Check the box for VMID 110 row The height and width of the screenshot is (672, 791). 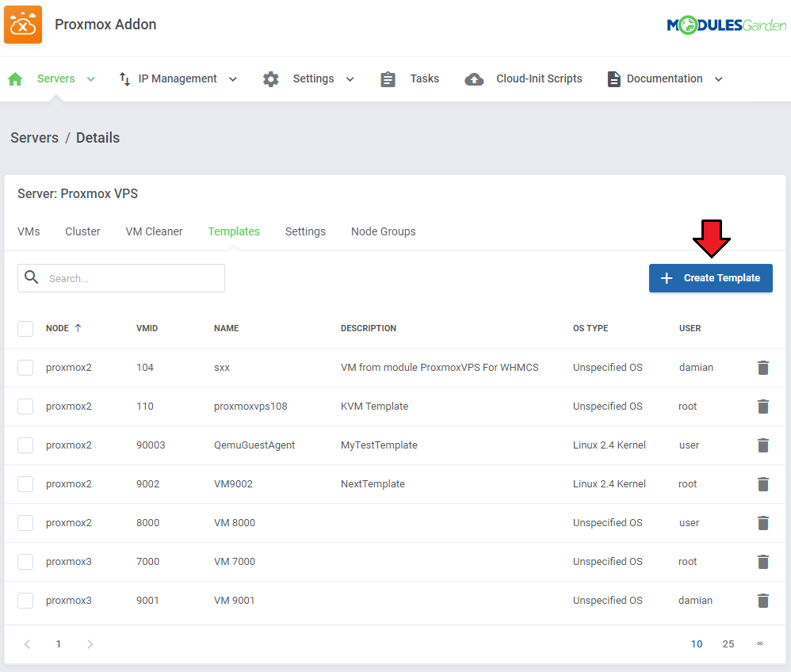25,406
